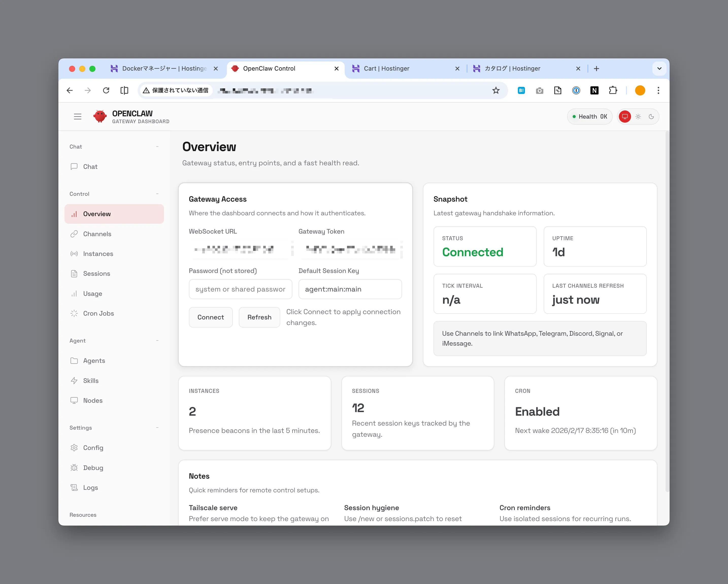
Task: Open the Skills page
Action: pyautogui.click(x=91, y=381)
